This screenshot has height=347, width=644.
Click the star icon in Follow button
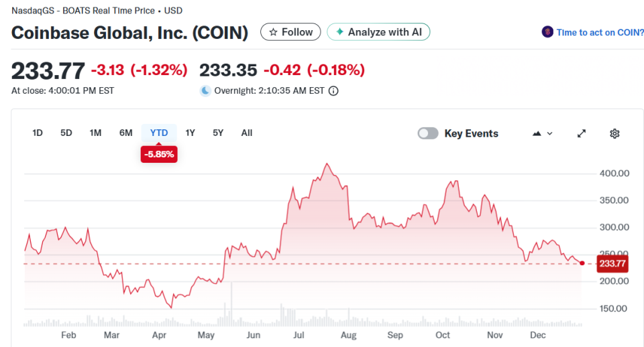(x=273, y=32)
